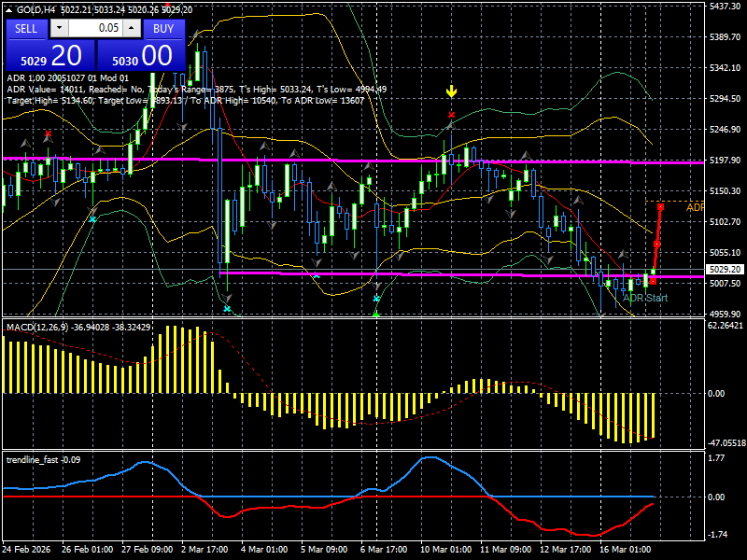Click the 26 Feb 01:00 time label
The width and height of the screenshot is (747, 560).
(87, 550)
